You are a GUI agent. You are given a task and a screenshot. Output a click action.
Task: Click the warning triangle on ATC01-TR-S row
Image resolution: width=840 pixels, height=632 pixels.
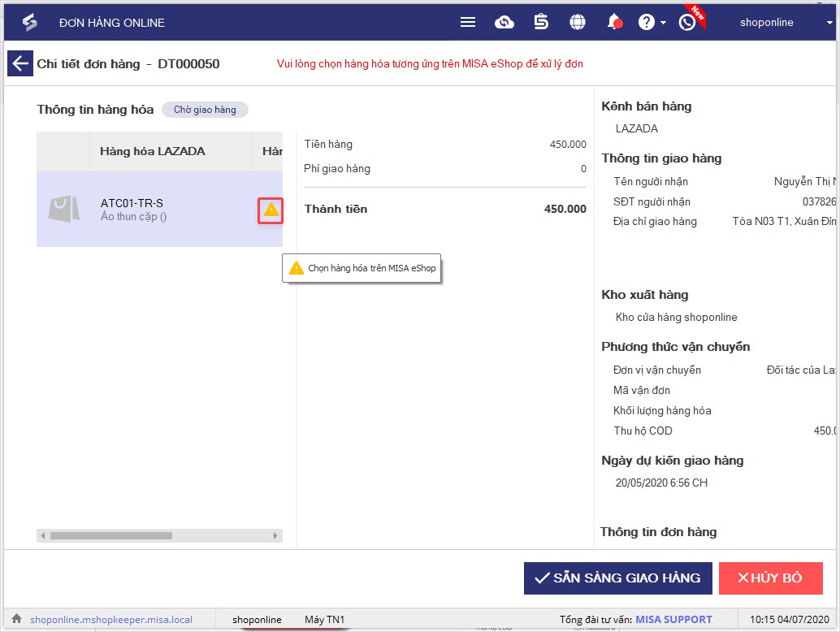click(271, 210)
